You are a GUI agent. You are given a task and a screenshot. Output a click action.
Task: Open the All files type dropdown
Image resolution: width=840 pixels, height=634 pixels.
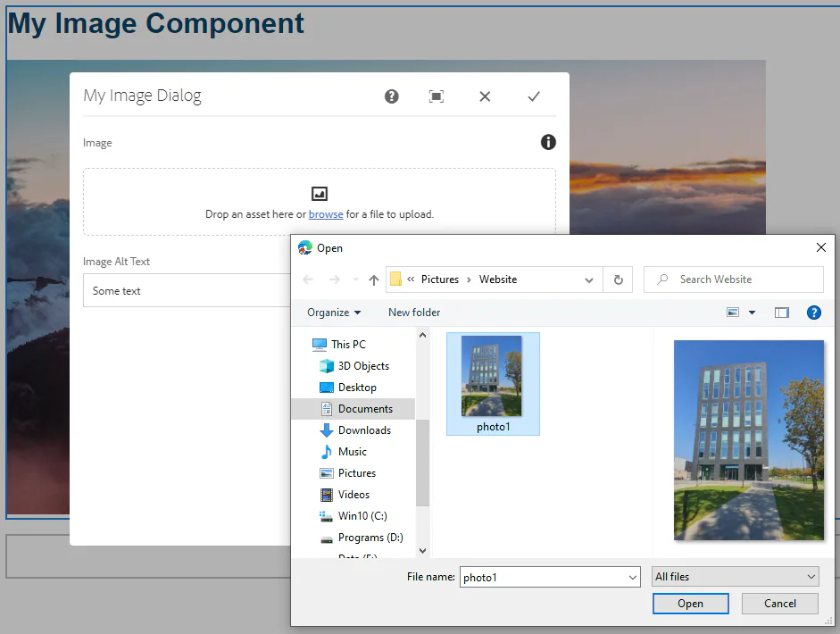point(735,577)
